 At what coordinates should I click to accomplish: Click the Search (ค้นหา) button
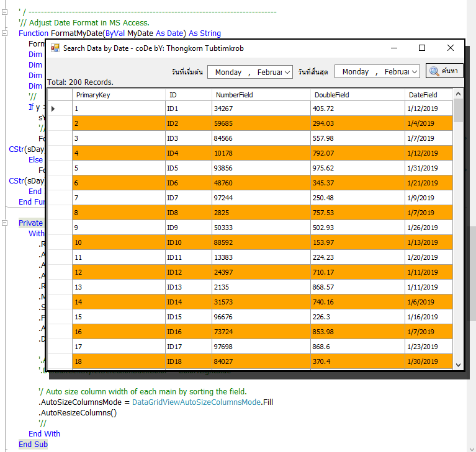[x=444, y=71]
